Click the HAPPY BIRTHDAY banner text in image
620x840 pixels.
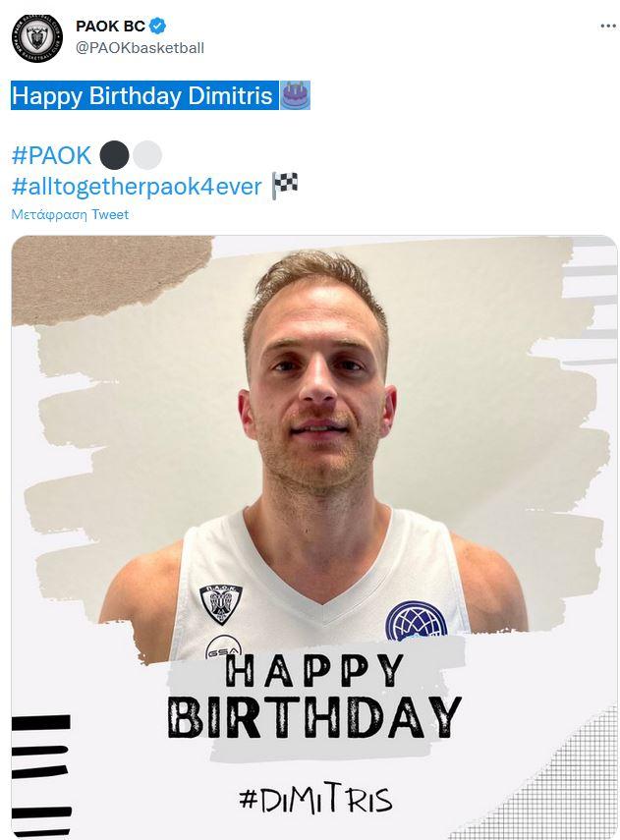[314, 695]
